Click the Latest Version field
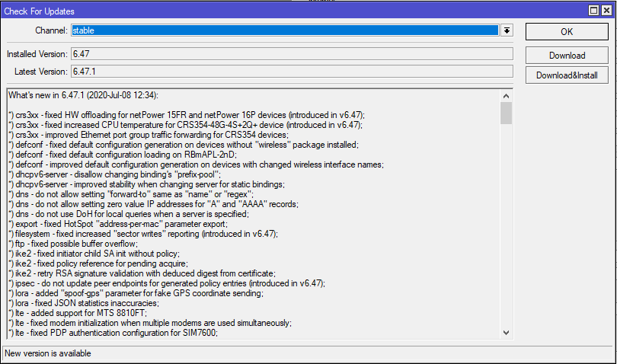Screen dimensions: 617x364 pyautogui.click(x=290, y=71)
